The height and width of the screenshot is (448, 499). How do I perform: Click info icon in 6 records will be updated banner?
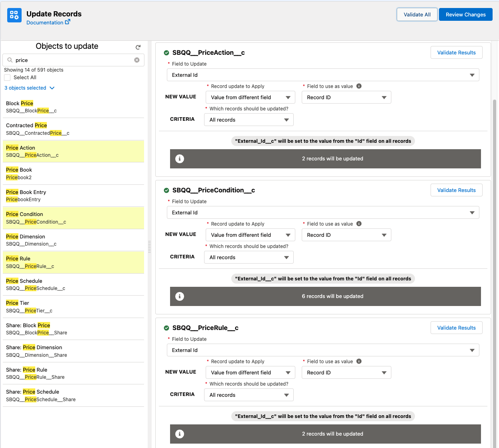(180, 296)
